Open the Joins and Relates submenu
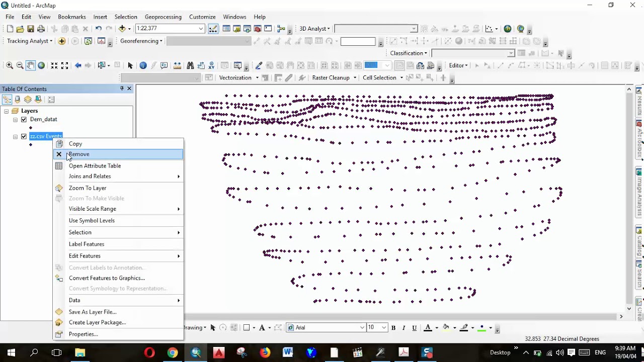Image resolution: width=644 pixels, height=362 pixels. click(x=118, y=176)
